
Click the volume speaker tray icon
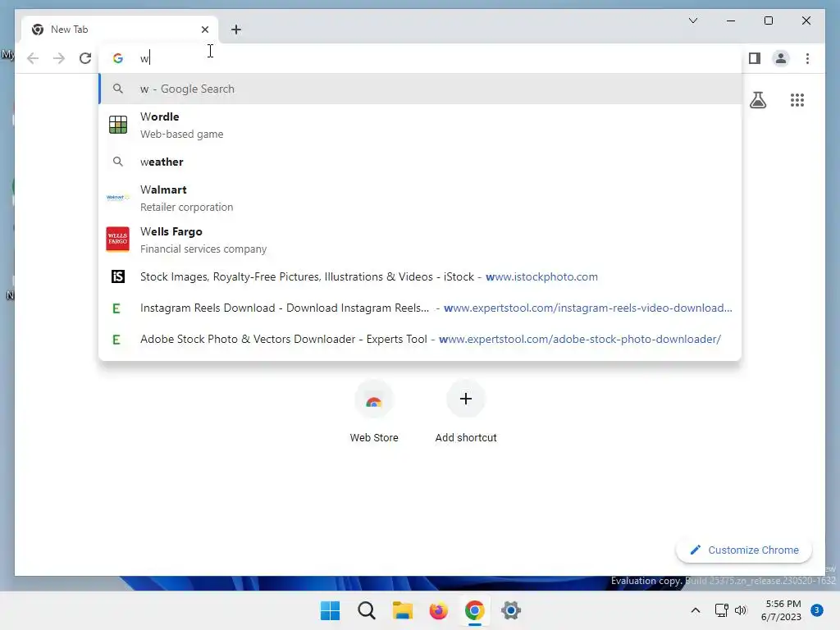tap(741, 610)
